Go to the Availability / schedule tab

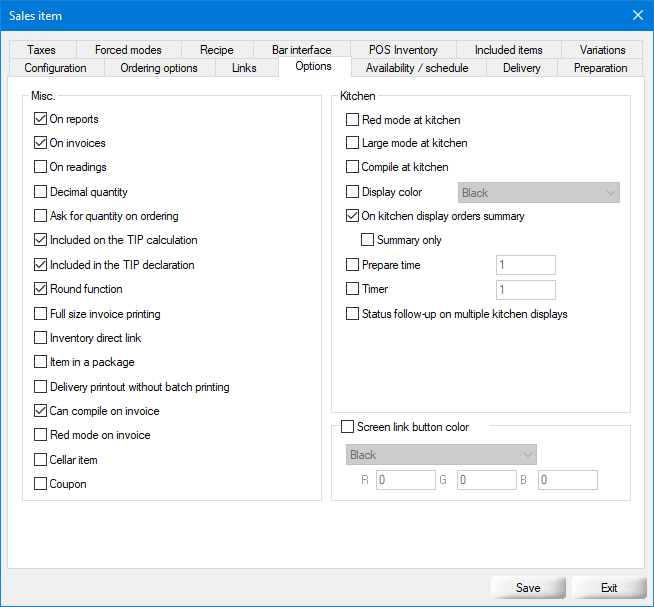pos(424,68)
